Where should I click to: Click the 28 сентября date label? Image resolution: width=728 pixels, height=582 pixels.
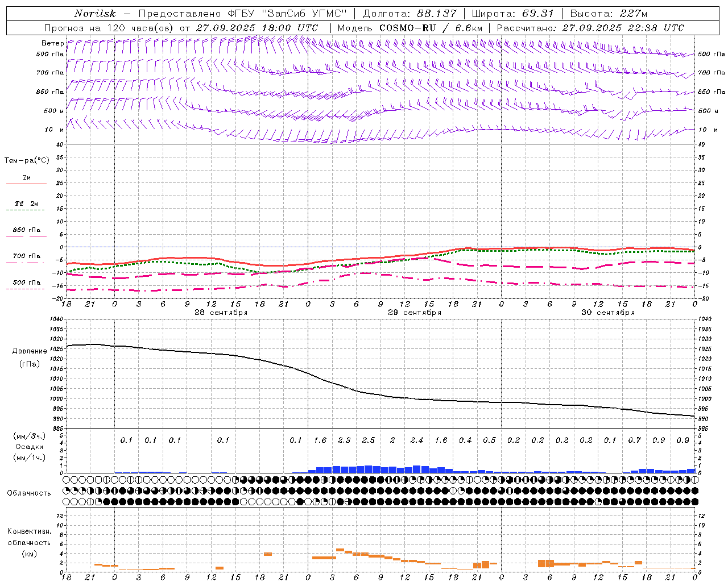click(x=221, y=313)
